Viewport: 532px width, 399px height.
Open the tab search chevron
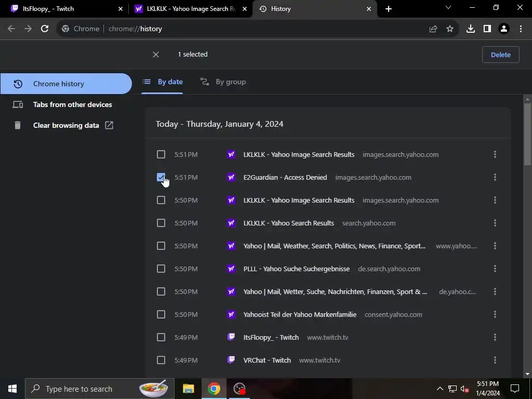click(x=448, y=7)
